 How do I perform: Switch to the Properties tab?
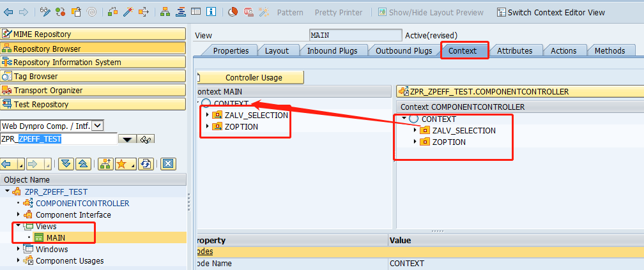pyautogui.click(x=231, y=51)
